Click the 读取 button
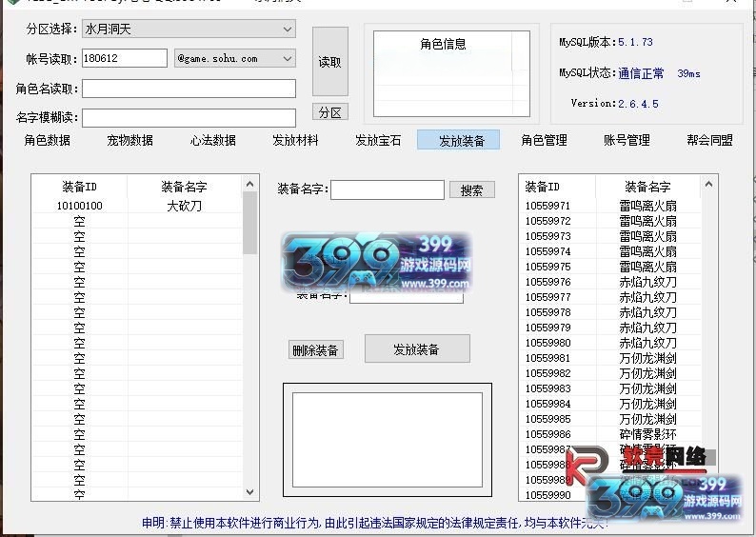This screenshot has width=756, height=537. (x=329, y=62)
